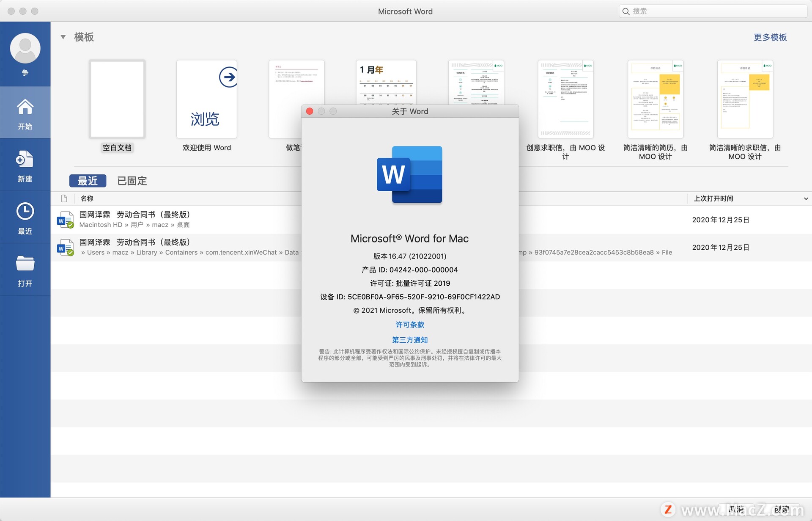Viewport: 812px width, 521px height.
Task: Click the 许可证: 批量许可证 2019 text
Action: point(410,283)
